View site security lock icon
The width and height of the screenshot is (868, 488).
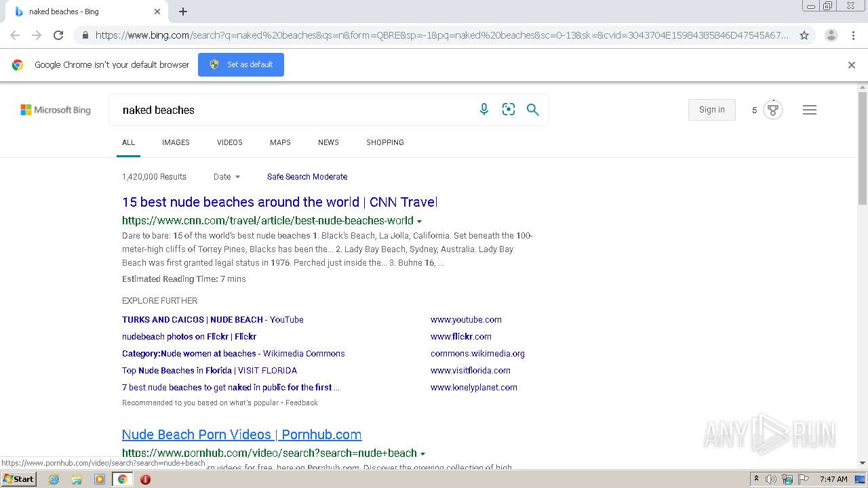pyautogui.click(x=85, y=35)
